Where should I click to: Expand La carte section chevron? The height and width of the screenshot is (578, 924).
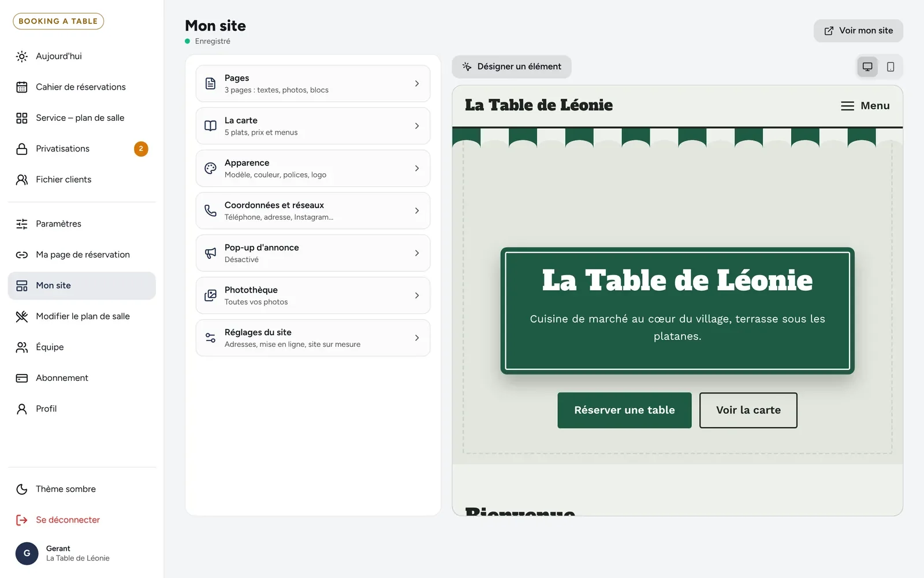point(417,126)
